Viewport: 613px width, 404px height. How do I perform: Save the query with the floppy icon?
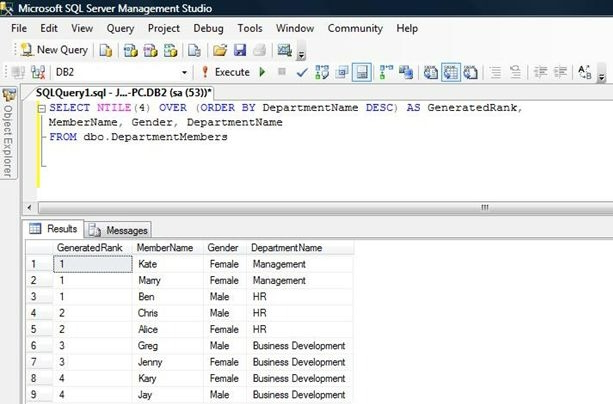tap(240, 50)
